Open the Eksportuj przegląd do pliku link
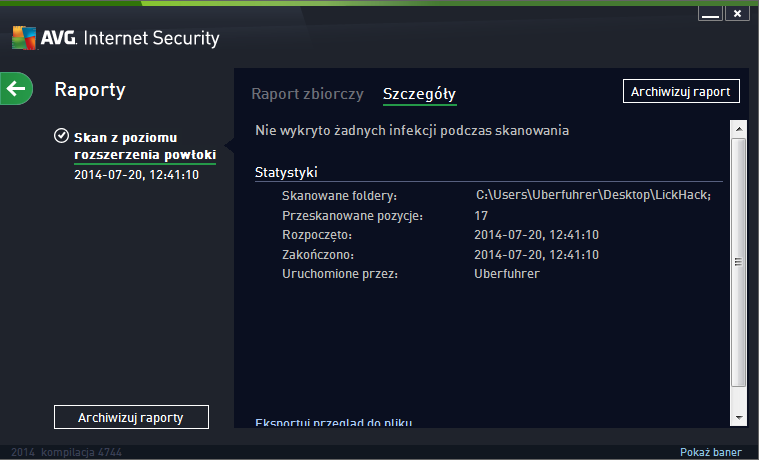 [x=334, y=422]
